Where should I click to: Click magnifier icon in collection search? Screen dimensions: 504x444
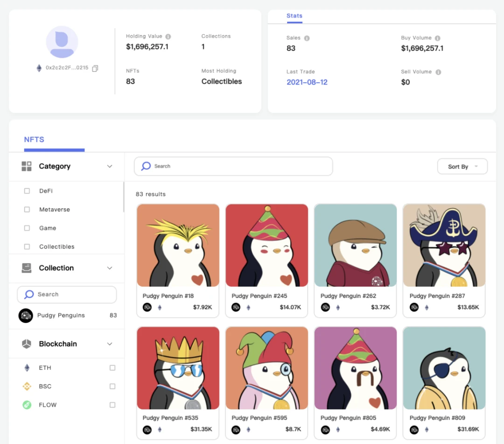tap(29, 294)
